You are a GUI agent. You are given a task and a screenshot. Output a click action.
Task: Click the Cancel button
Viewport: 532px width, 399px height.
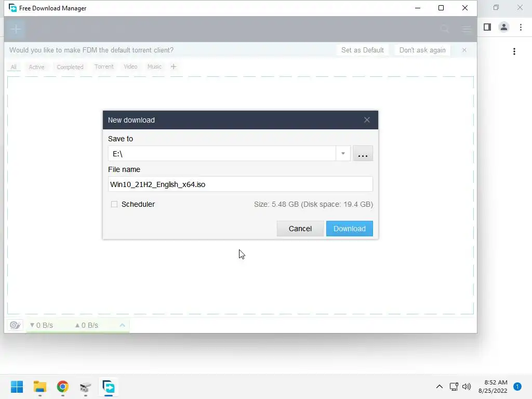[x=300, y=229]
